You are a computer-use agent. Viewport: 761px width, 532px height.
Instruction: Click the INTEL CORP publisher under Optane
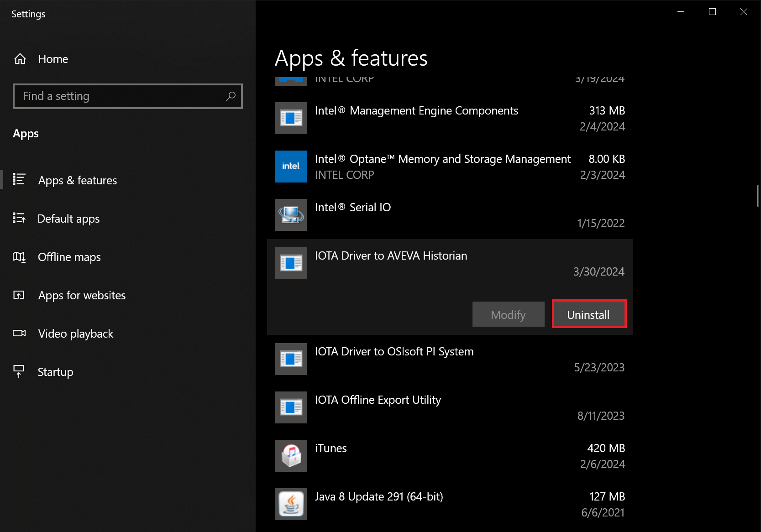coord(345,175)
